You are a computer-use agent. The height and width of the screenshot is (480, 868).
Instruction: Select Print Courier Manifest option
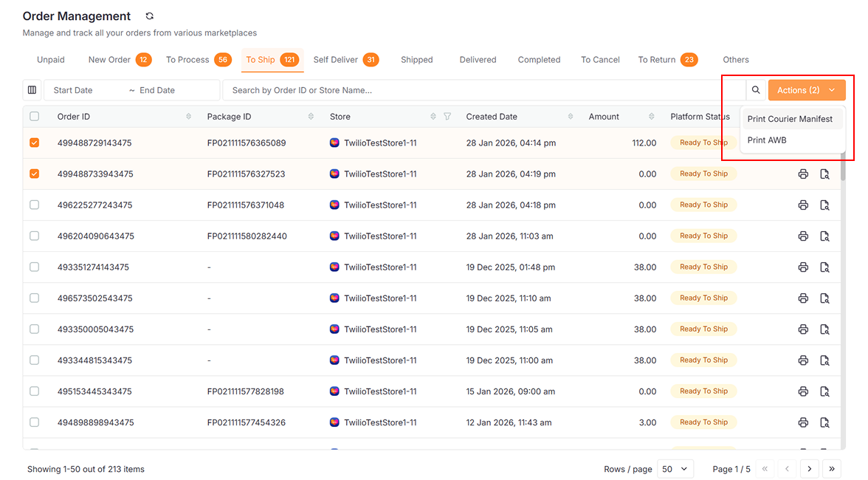pos(790,119)
